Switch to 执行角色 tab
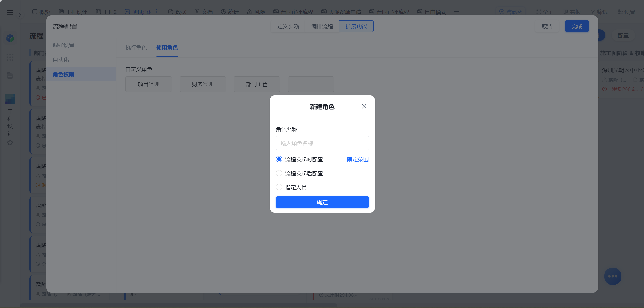This screenshot has height=308, width=644. 136,48
